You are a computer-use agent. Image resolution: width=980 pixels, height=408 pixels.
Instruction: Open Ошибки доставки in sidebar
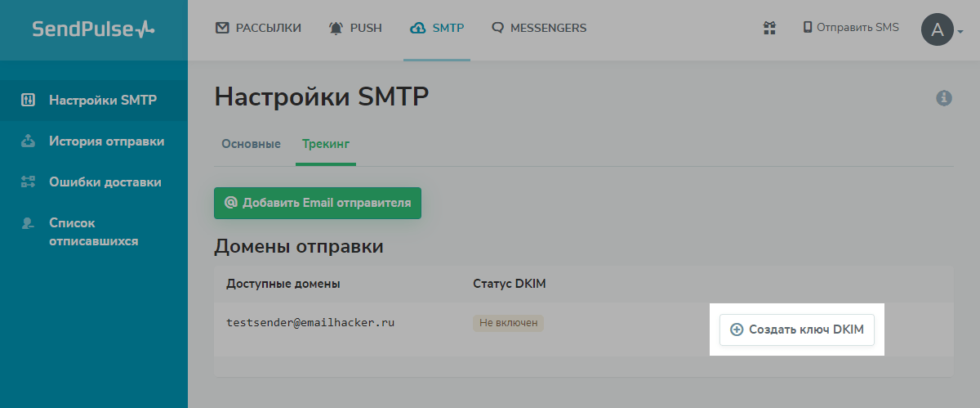click(x=93, y=182)
